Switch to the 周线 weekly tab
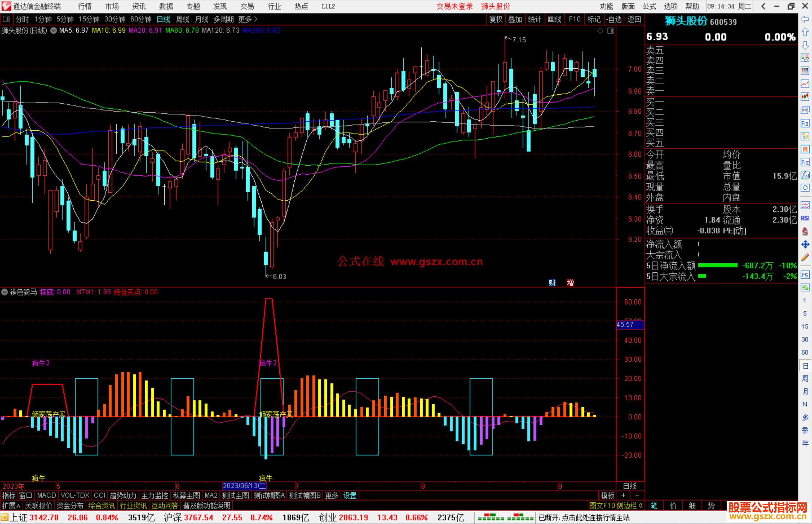This screenshot has width=812, height=524. coord(183,19)
